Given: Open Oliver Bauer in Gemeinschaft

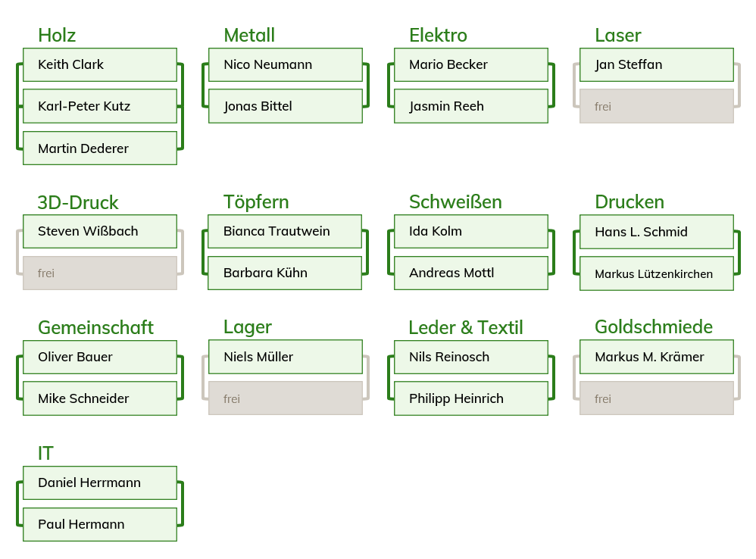Looking at the screenshot, I should (x=100, y=357).
